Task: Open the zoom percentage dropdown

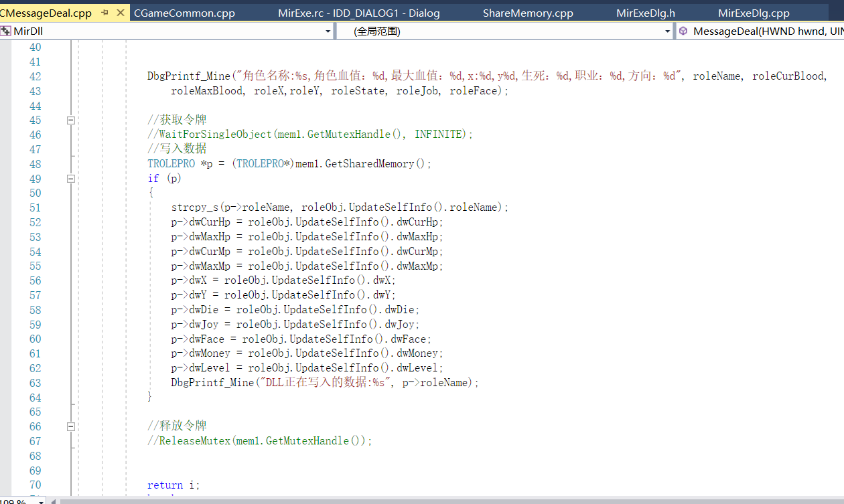Action: click(x=41, y=501)
